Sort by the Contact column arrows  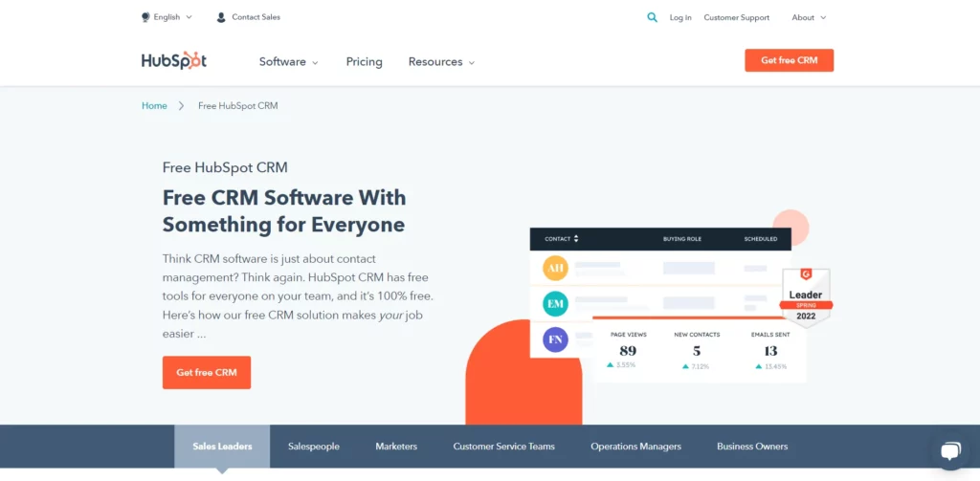576,239
